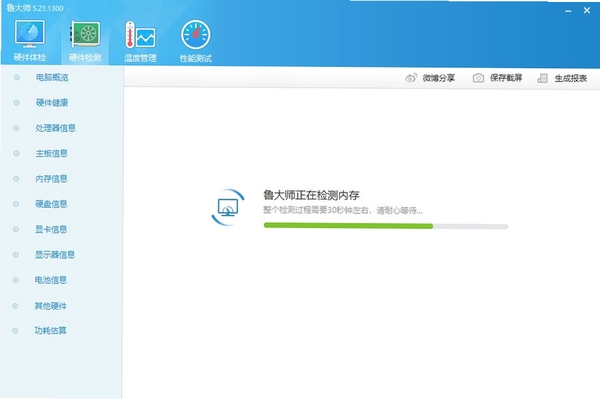Click the bullet icon beside 硬件健康

click(16, 103)
